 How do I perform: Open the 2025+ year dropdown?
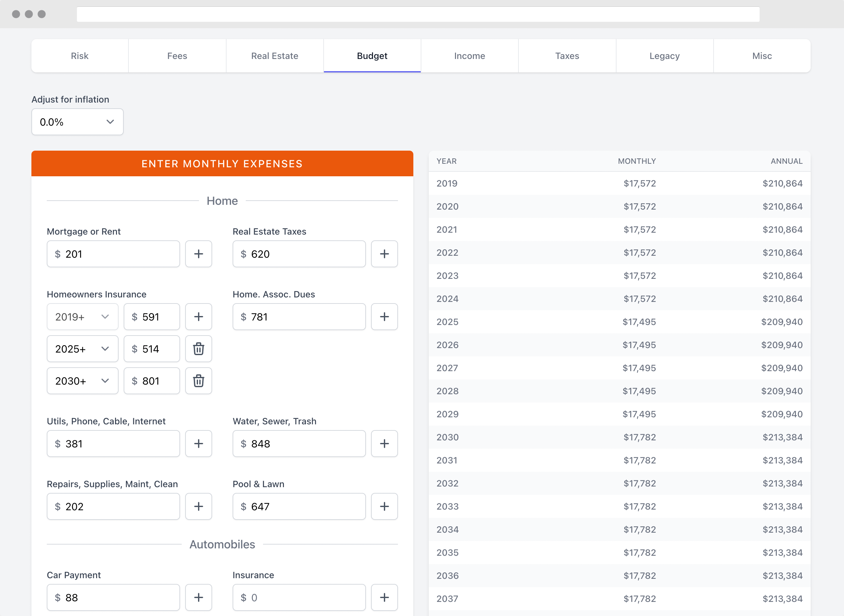click(x=82, y=349)
